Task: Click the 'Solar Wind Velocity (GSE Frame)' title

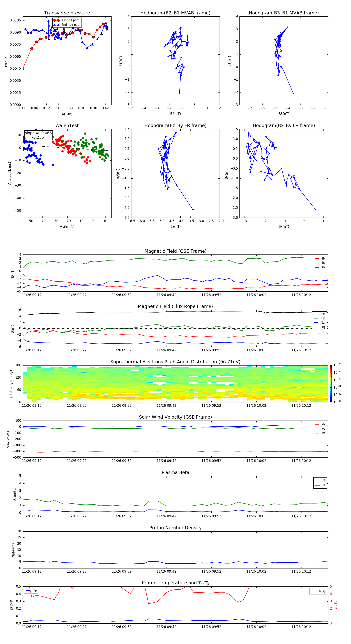Action: 175,417
